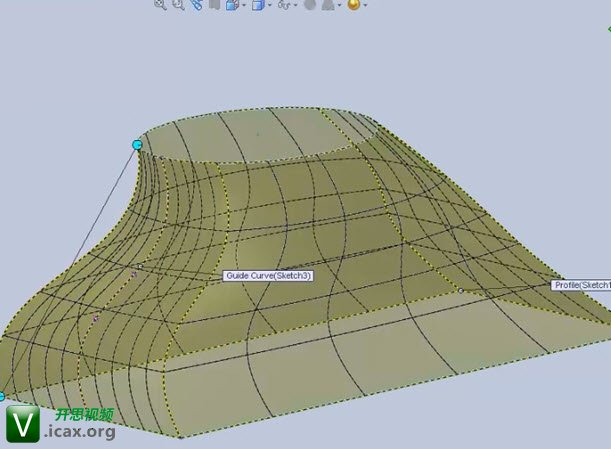This screenshot has height=449, width=611.
Task: Click the Zoom to Fit magnifier icon
Action: click(x=160, y=4)
